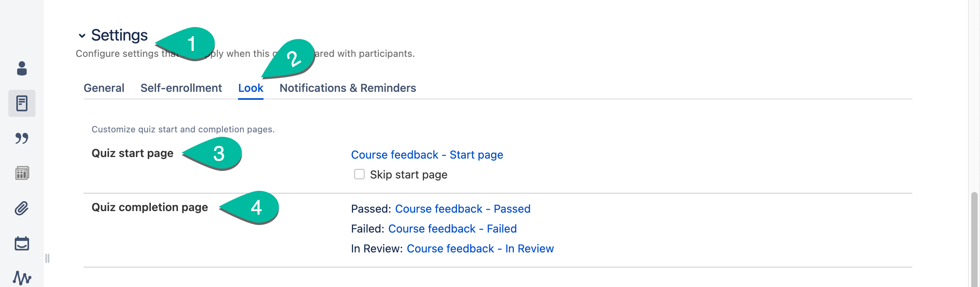Open the Course feedback - Start page link
The height and width of the screenshot is (287, 980).
pos(427,155)
